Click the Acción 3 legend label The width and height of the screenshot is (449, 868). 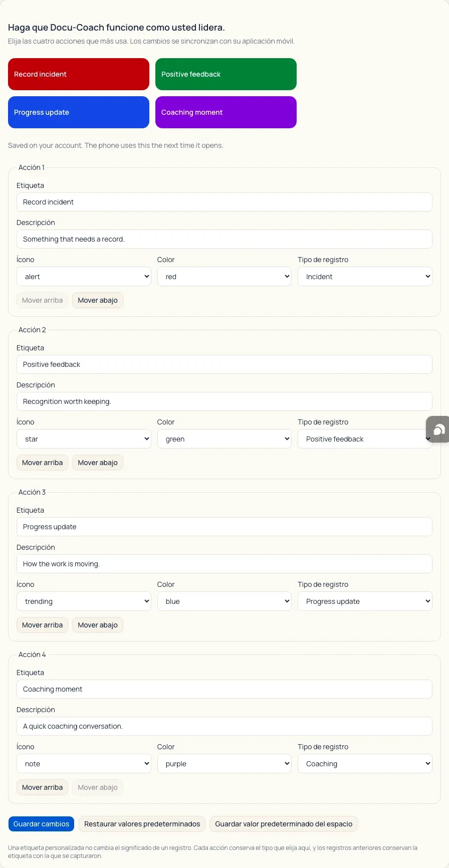coord(32,492)
